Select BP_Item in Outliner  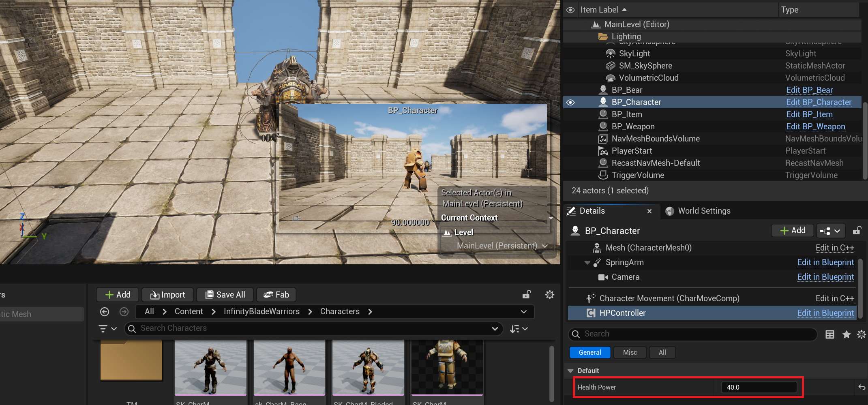tap(627, 114)
